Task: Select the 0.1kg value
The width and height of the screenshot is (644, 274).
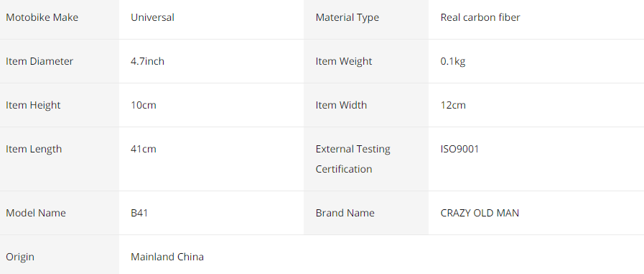Action: pyautogui.click(x=453, y=62)
